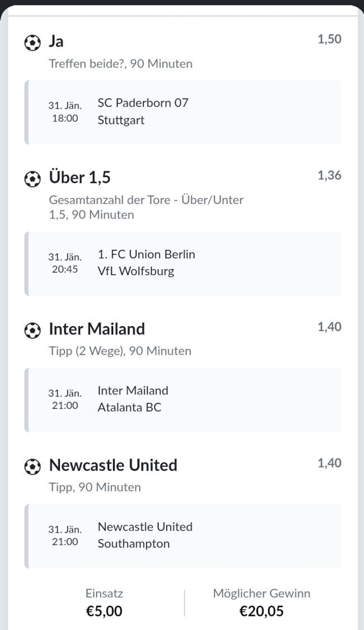This screenshot has height=630, width=364.
Task: Select the "Ja" bet selection title
Action: point(56,41)
